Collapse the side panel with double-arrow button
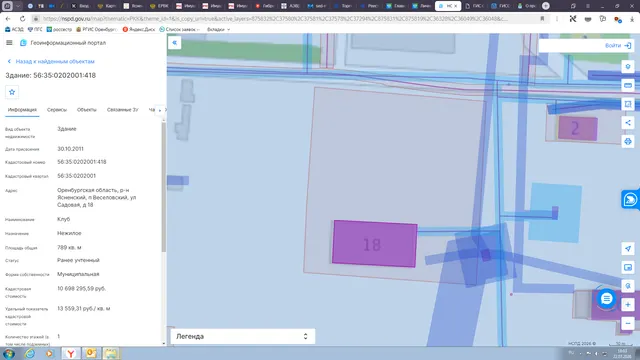Screen dimensions: 640x360 [175, 42]
